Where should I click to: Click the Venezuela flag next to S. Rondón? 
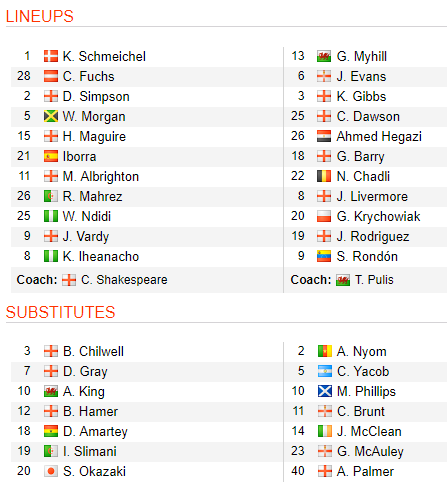pos(324,256)
